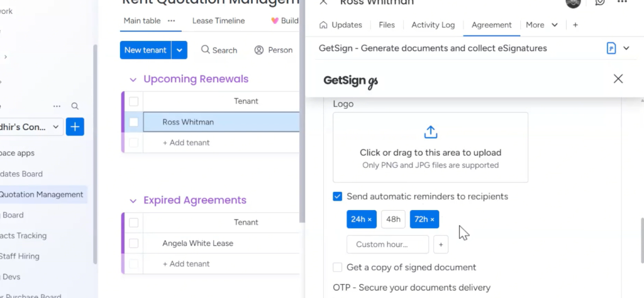Tick the Angela White Lease row checkbox
644x298 pixels.
[x=133, y=243]
